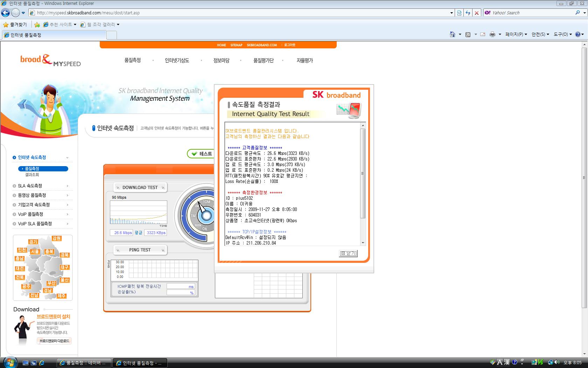
Task: Click the blue help question mark icon
Action: pyautogui.click(x=578, y=34)
